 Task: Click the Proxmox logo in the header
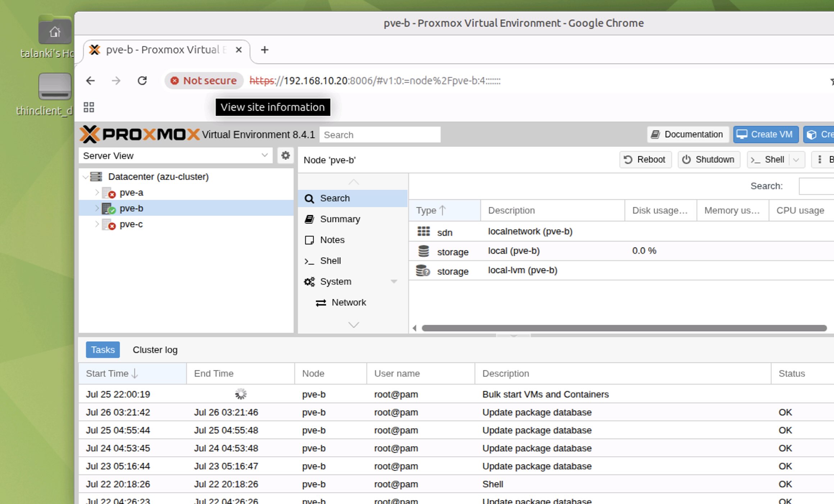click(140, 134)
